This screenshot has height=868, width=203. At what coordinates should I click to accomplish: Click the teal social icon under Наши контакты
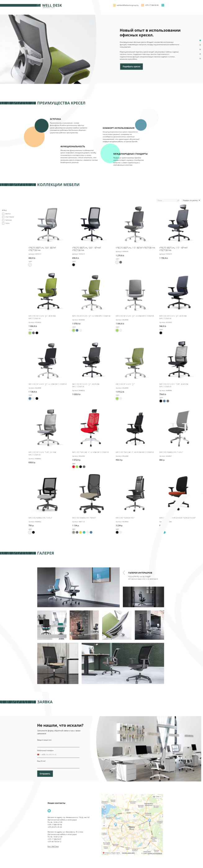(49, 810)
